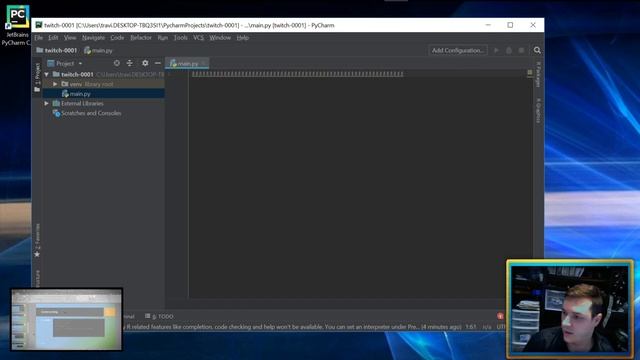Image resolution: width=640 pixels, height=360 pixels.
Task: Click the Add Configuration button
Action: pyautogui.click(x=458, y=50)
